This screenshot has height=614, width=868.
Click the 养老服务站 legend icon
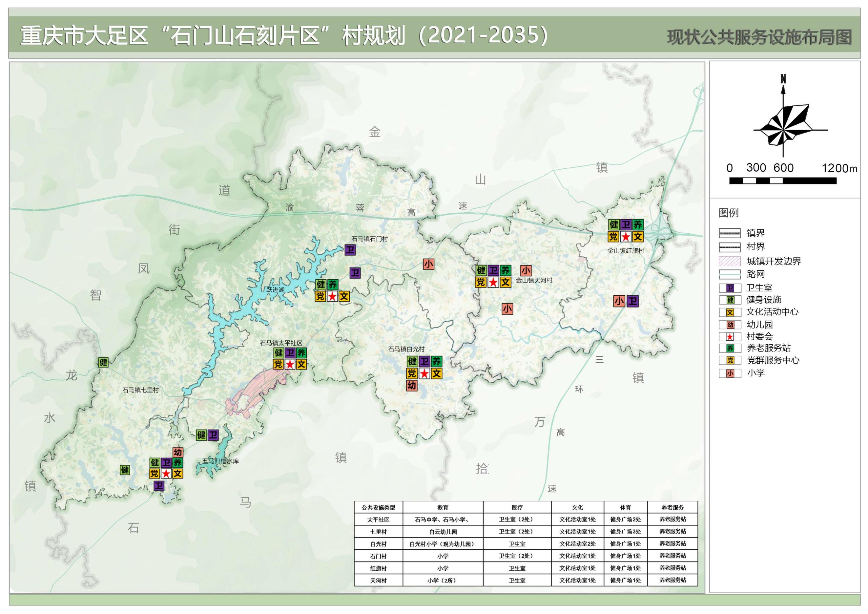pos(730,348)
